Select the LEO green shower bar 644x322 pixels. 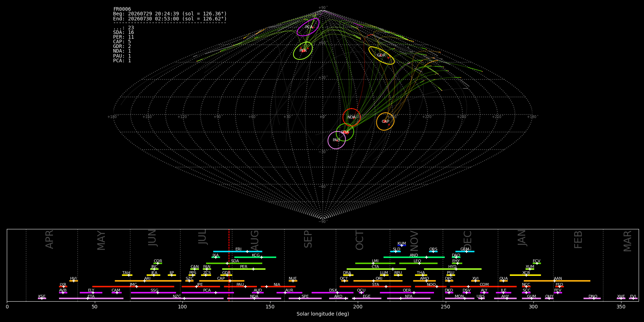(x=418, y=263)
